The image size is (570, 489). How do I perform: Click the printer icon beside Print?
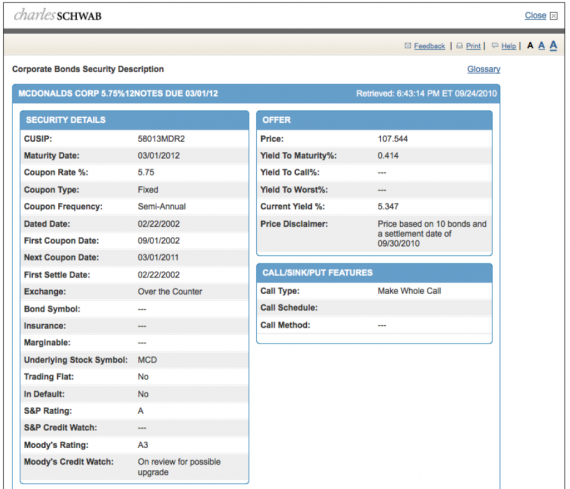pos(459,46)
